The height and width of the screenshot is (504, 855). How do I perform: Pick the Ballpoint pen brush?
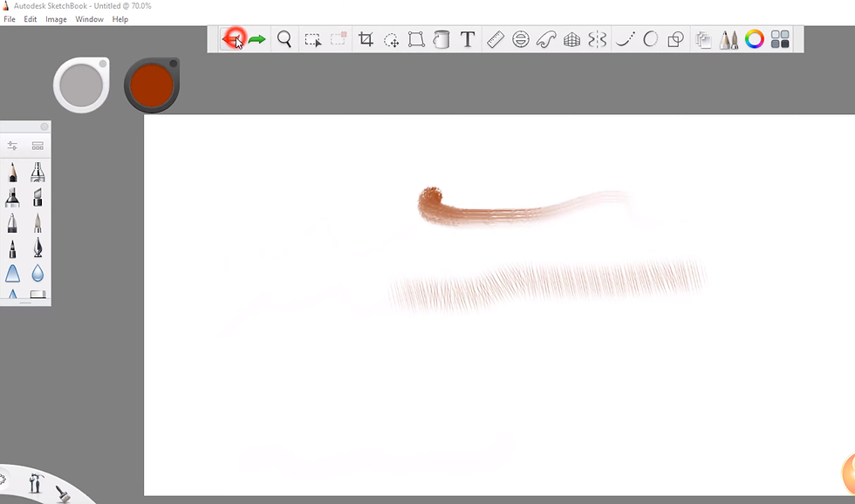pos(12,223)
